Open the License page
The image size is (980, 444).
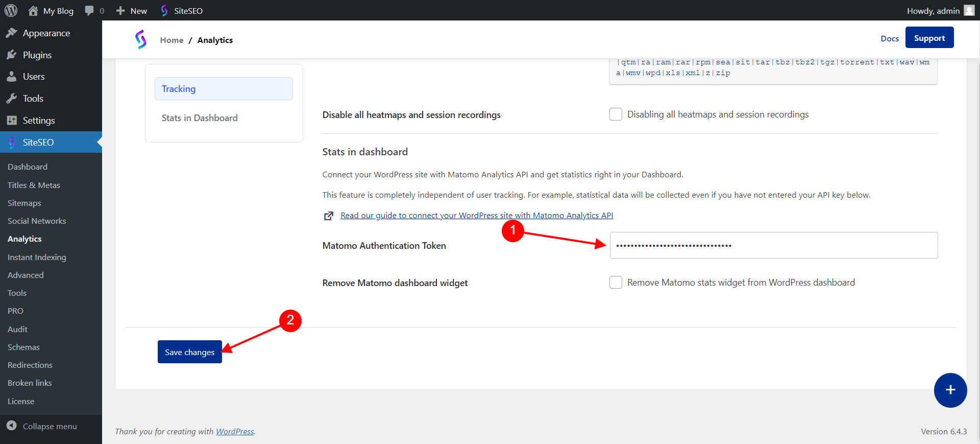[x=21, y=401]
